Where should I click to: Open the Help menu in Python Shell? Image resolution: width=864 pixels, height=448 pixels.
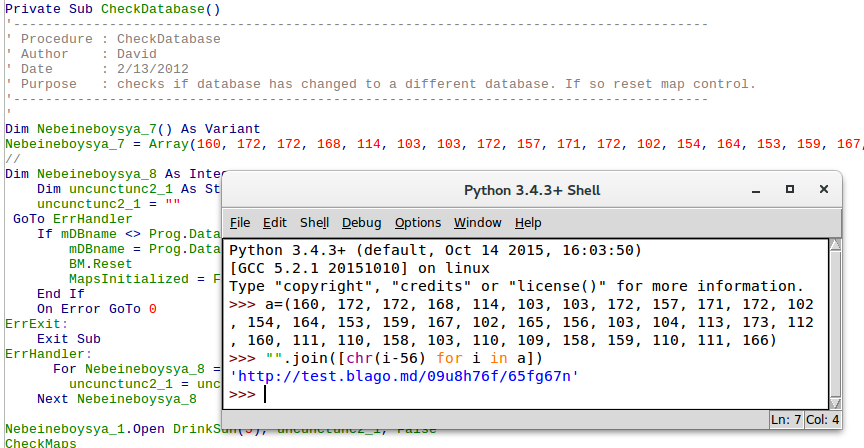528,222
